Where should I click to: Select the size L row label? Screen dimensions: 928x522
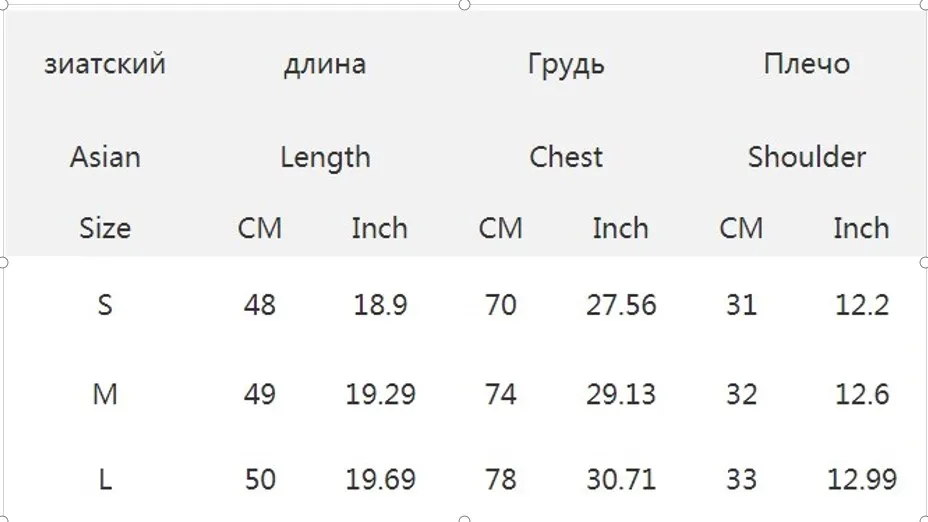(105, 479)
